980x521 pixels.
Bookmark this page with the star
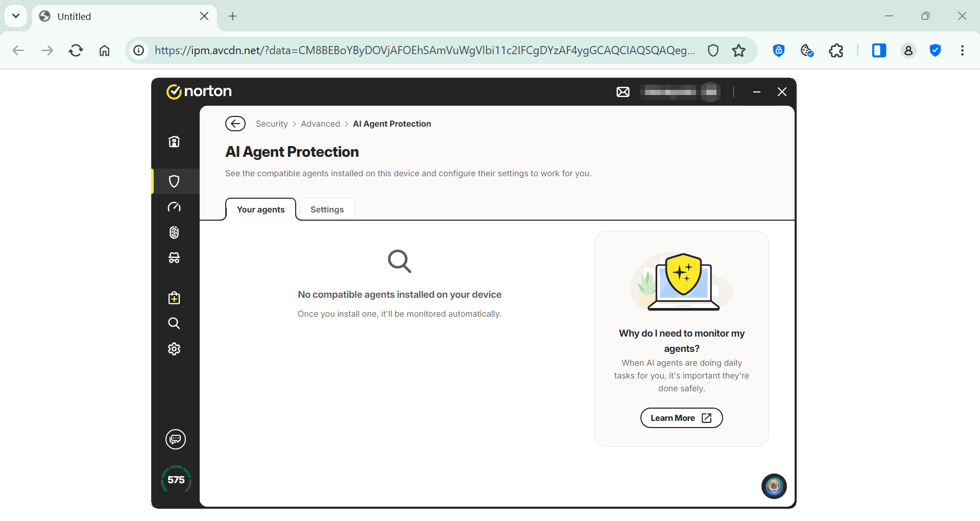click(x=739, y=50)
